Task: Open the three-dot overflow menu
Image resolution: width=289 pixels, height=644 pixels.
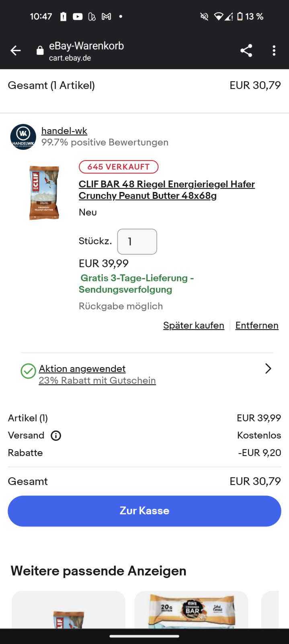Action: click(x=274, y=51)
